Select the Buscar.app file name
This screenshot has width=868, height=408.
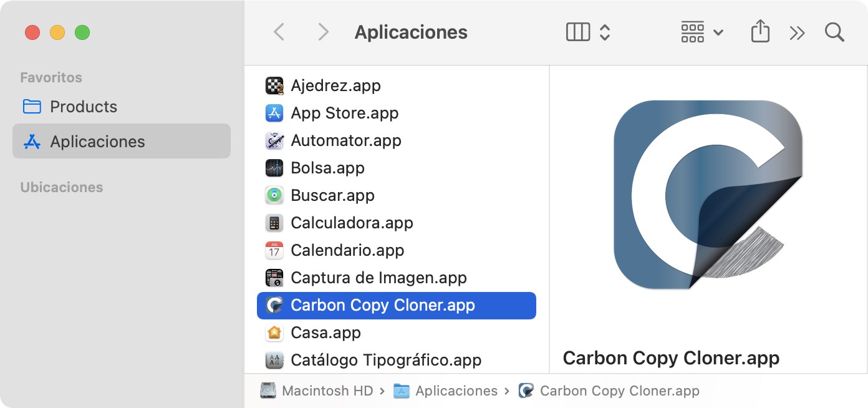click(332, 195)
